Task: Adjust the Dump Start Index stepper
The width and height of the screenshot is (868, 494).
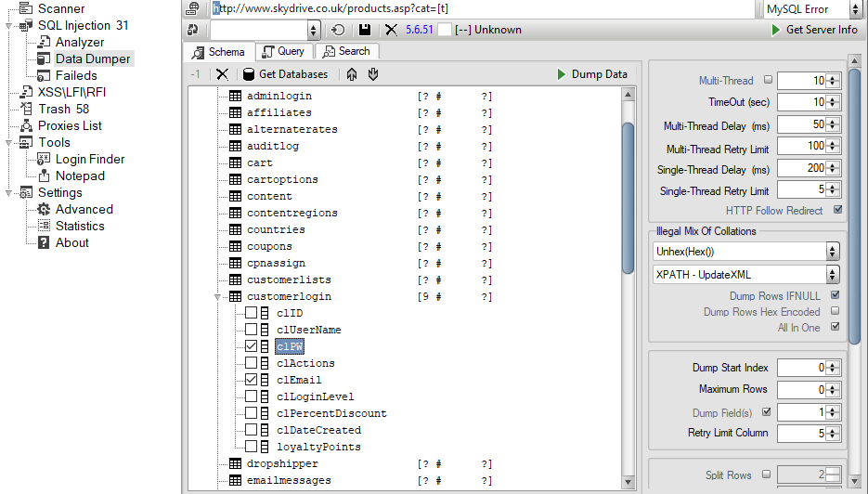Action: (833, 368)
